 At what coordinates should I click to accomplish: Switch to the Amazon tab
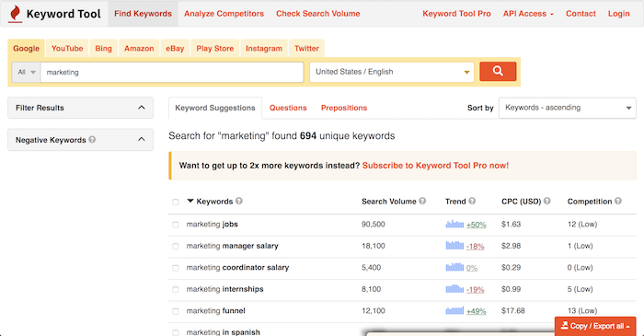[x=139, y=48]
